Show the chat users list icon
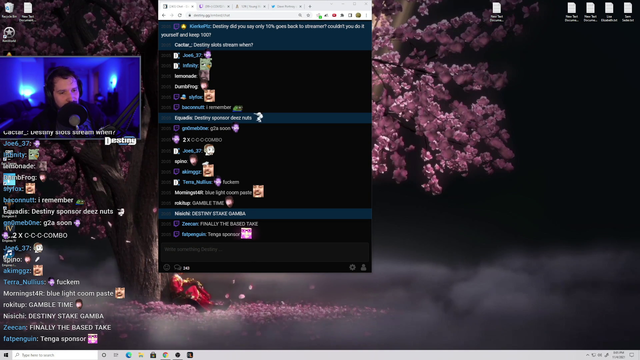640x360 pixels. pyautogui.click(x=363, y=267)
